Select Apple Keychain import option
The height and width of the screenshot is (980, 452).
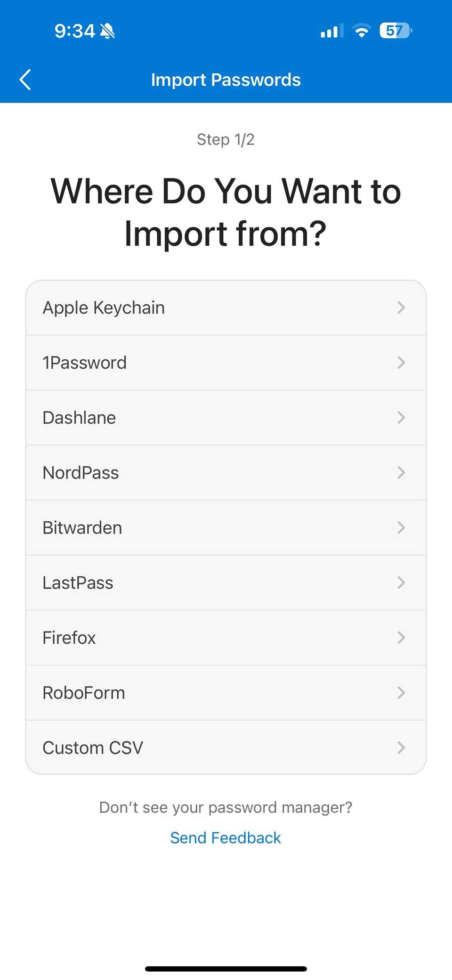(226, 308)
